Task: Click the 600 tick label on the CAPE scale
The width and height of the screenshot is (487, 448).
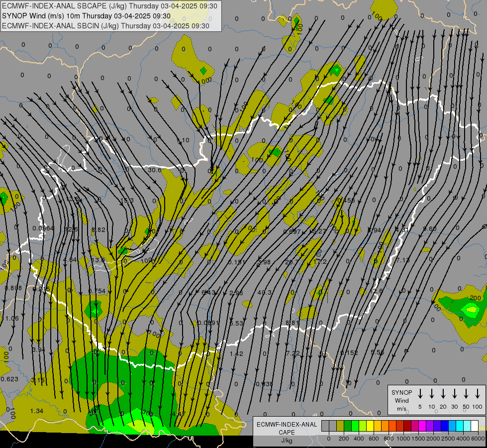Action: [x=374, y=439]
